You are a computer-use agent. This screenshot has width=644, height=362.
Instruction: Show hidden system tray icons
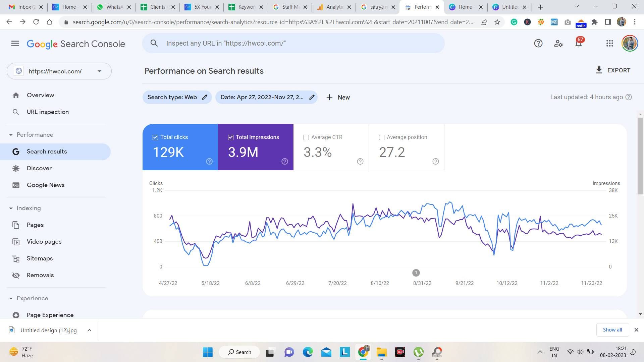540,352
